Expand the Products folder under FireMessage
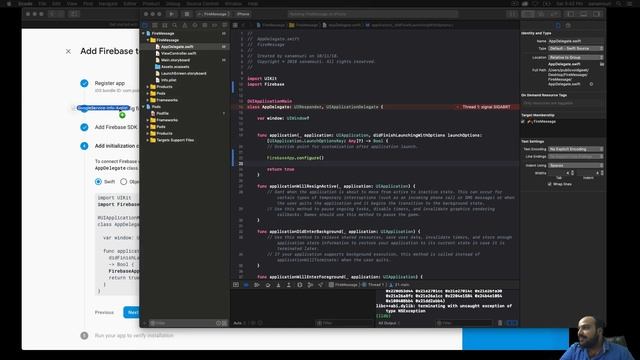The width and height of the screenshot is (640, 360). click(x=148, y=87)
